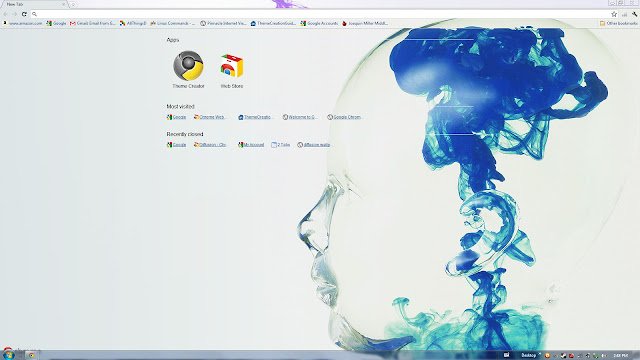Go back with the back arrow
This screenshot has height=360, width=640.
point(5,14)
